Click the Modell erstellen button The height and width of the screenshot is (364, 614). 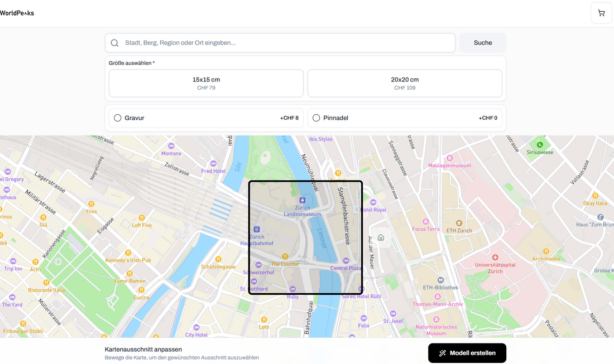(467, 353)
